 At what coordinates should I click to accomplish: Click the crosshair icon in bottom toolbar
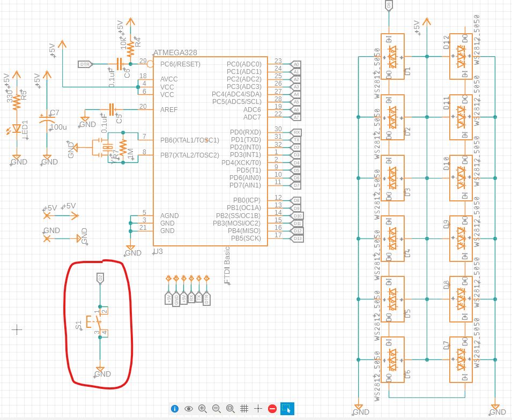coord(258,409)
